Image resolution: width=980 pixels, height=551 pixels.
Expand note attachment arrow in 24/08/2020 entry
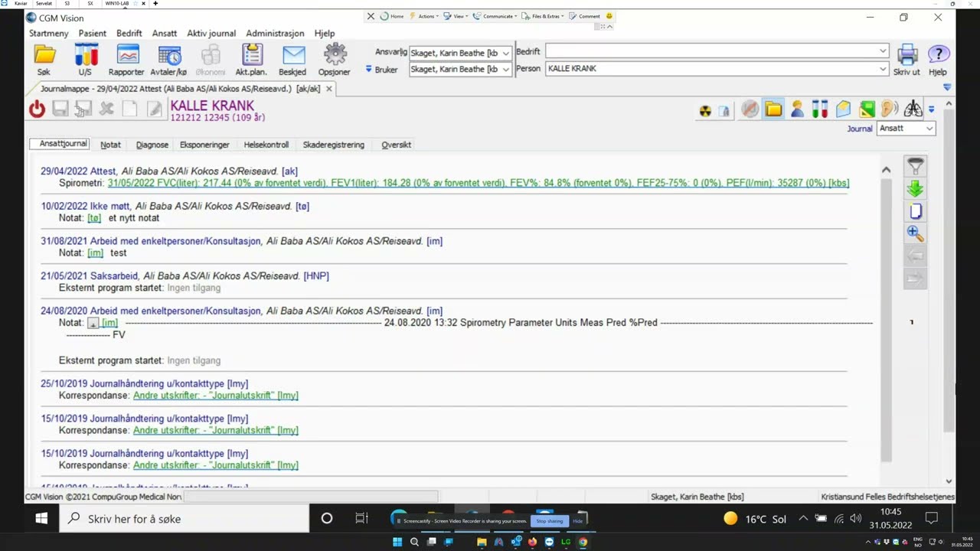coord(93,324)
